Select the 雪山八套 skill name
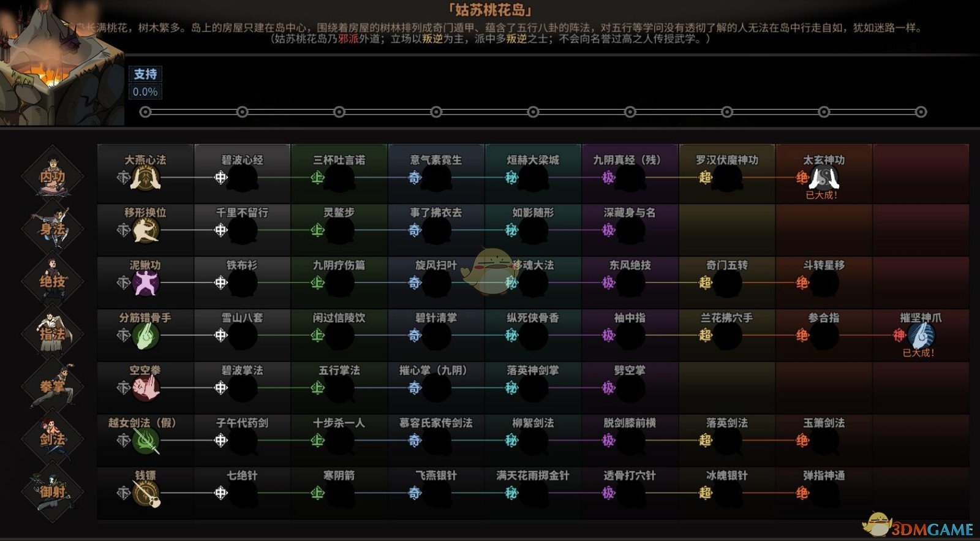 click(242, 318)
